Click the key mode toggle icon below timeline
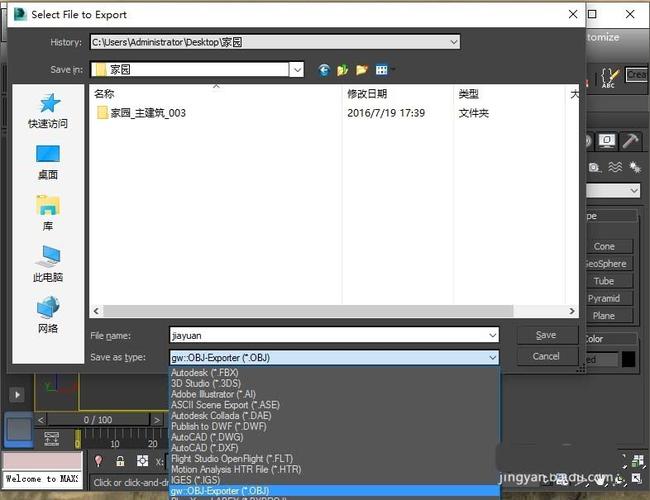The width and height of the screenshot is (650, 500). [x=51, y=439]
